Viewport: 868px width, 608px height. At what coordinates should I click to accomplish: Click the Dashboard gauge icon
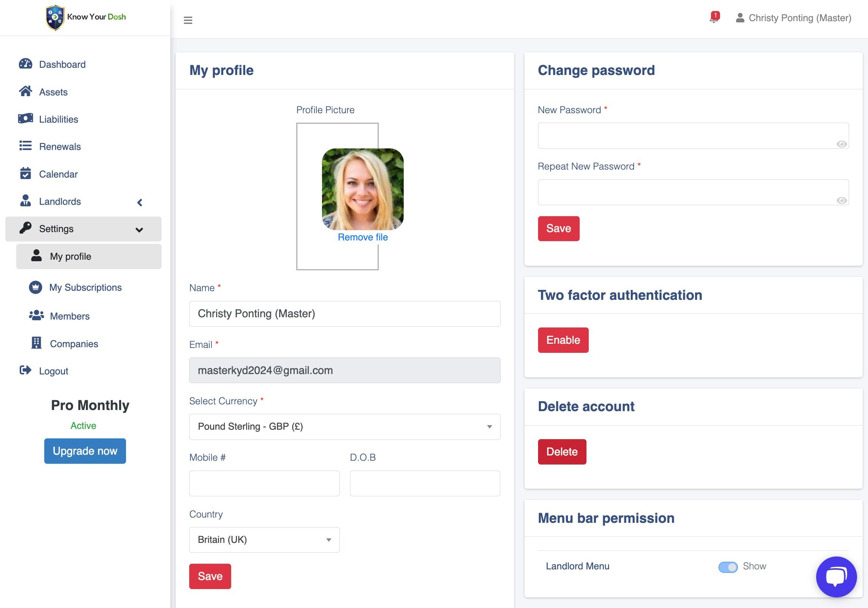(25, 64)
